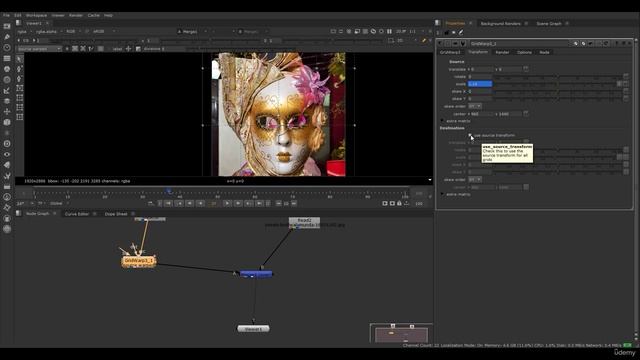
Task: Click animation menu icon beside Source translate fields
Action: coord(526,69)
